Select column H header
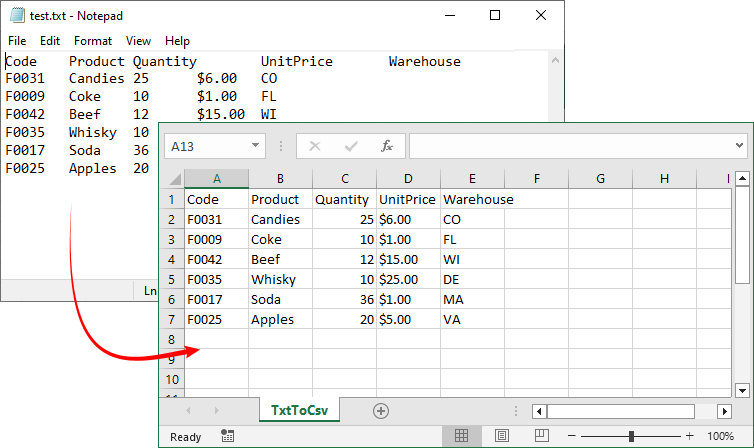The width and height of the screenshot is (754, 448). coord(665,179)
